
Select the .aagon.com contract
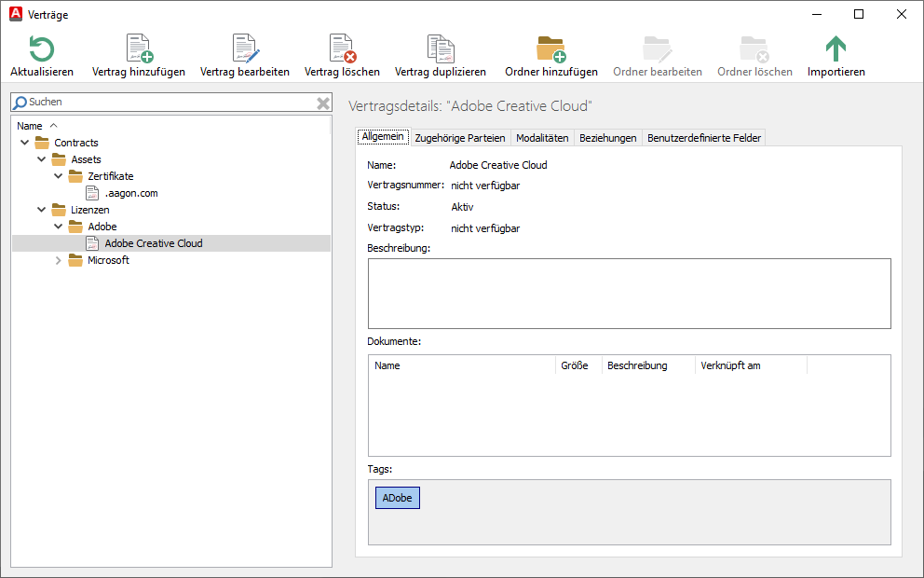pyautogui.click(x=130, y=193)
